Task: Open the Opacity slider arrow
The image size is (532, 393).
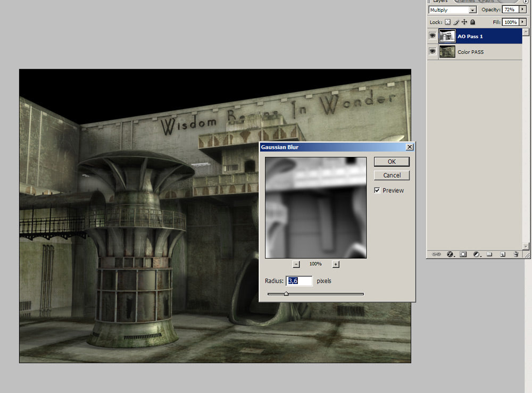Action: coord(523,9)
